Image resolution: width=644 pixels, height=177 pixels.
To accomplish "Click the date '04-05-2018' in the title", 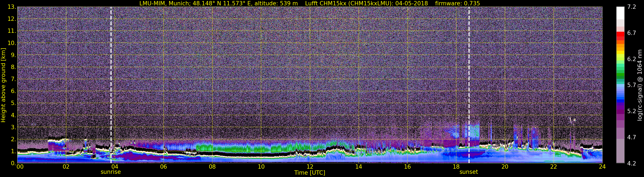I will pos(412,3).
